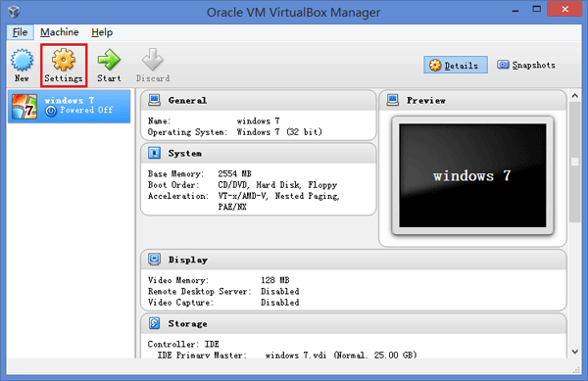Click the System section chip icon
Screen dimensions: 588x381
point(154,153)
